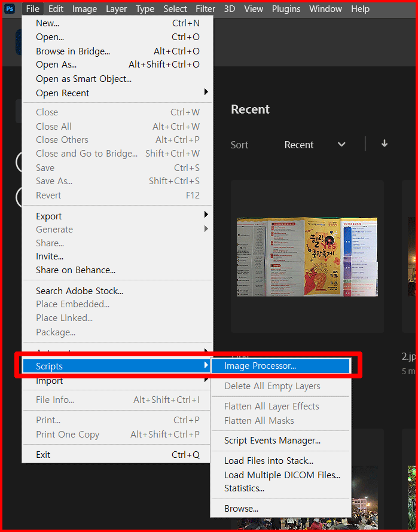Select Search Adobe Stock...
Viewport: 418px width, 532px height.
(x=117, y=291)
